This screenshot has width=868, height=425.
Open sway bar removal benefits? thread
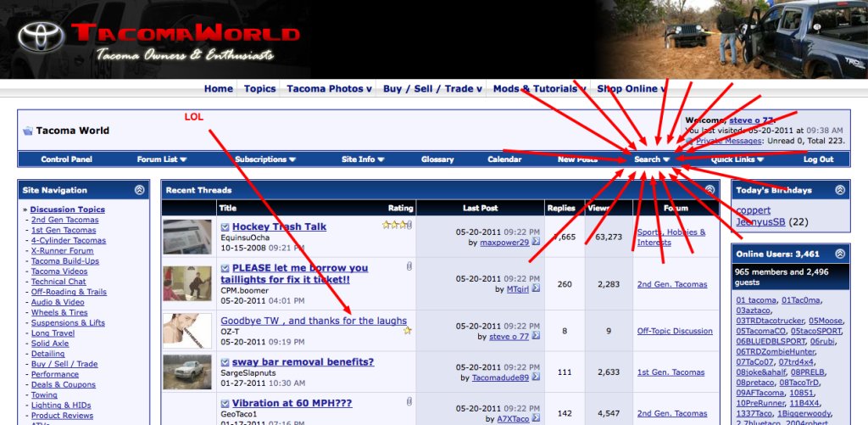point(303,362)
